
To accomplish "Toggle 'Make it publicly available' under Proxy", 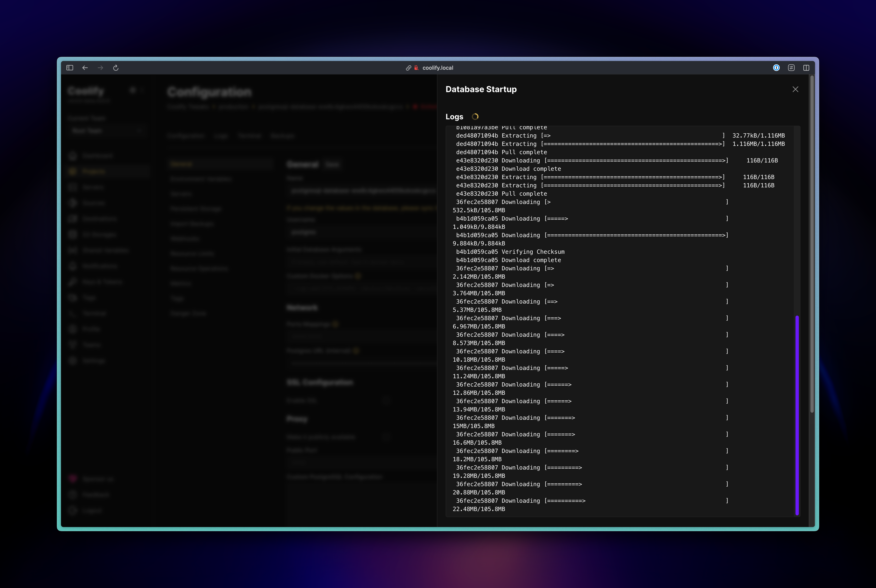I will click(x=386, y=437).
